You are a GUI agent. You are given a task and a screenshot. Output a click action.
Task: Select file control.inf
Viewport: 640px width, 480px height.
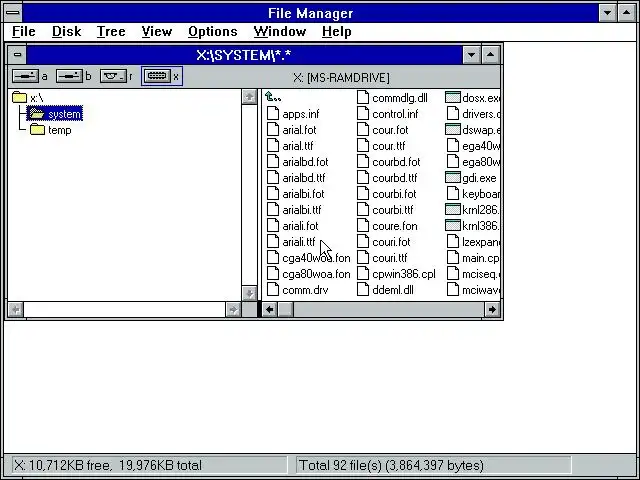coord(388,114)
